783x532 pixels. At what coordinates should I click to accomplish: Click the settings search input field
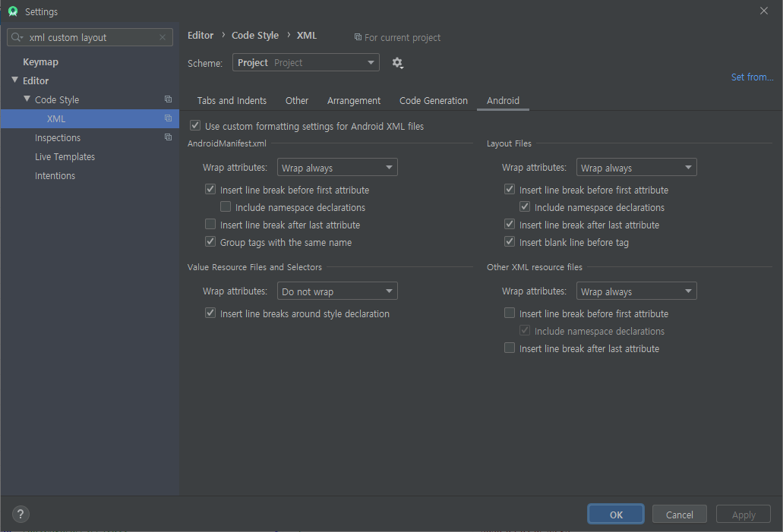(90, 37)
